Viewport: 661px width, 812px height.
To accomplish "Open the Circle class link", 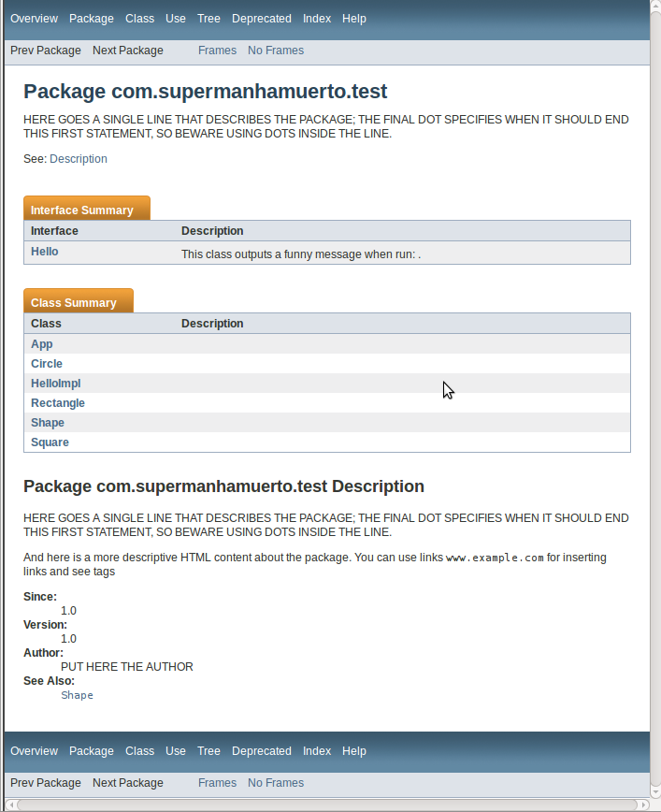I will coord(47,364).
